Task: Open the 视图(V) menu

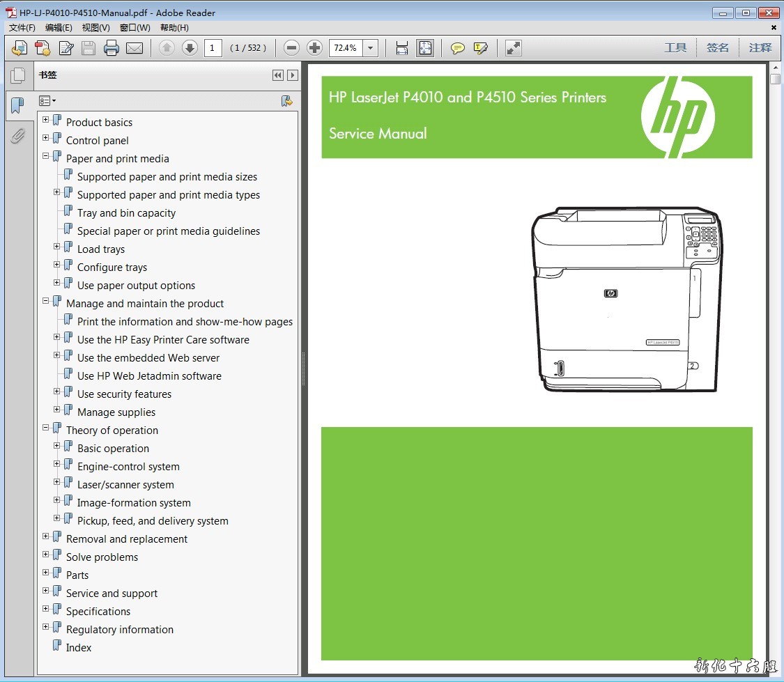Action: [x=95, y=28]
